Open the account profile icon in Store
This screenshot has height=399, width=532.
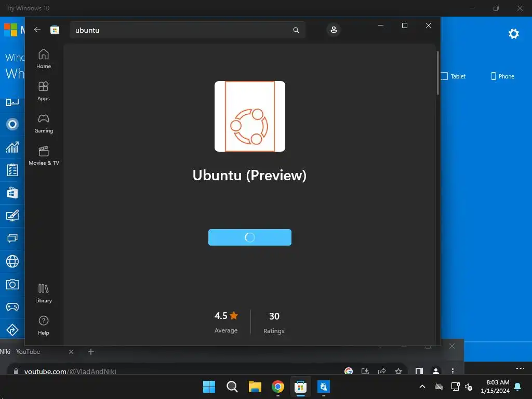tap(334, 30)
